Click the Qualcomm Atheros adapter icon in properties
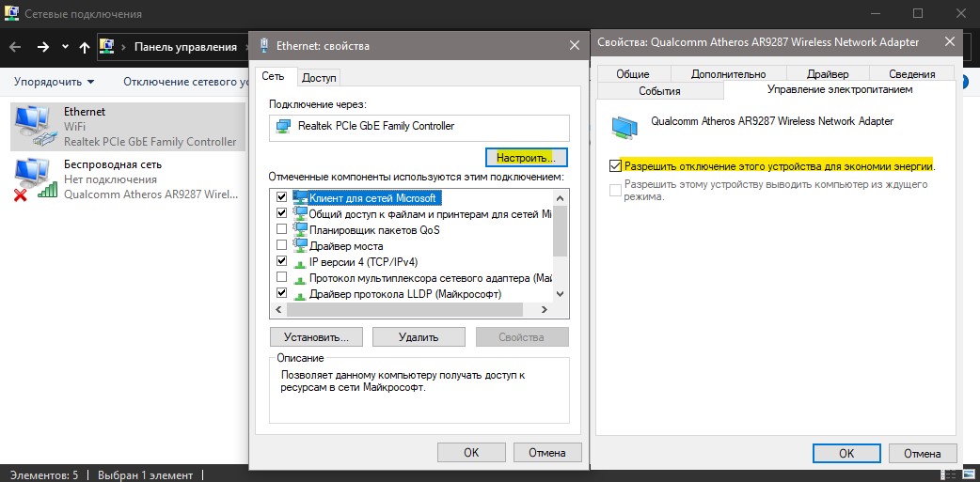980x482 pixels. (x=625, y=127)
